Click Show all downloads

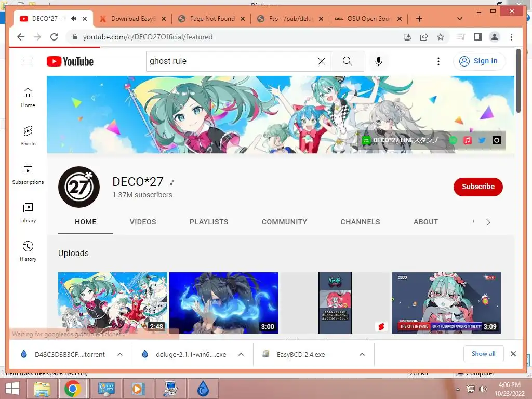click(x=483, y=354)
